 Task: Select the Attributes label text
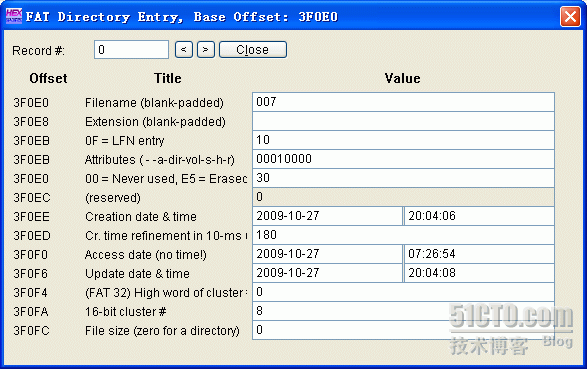[x=160, y=160]
